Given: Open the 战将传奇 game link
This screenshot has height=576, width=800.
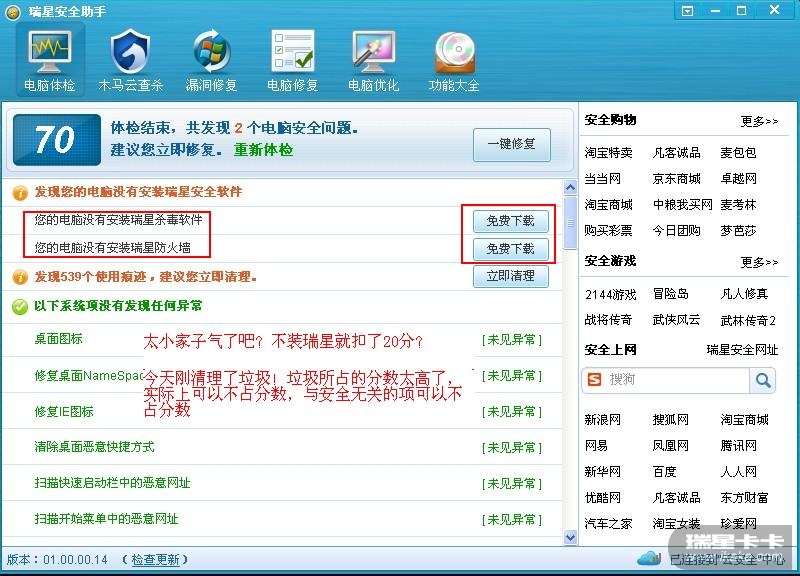Looking at the screenshot, I should click(609, 320).
